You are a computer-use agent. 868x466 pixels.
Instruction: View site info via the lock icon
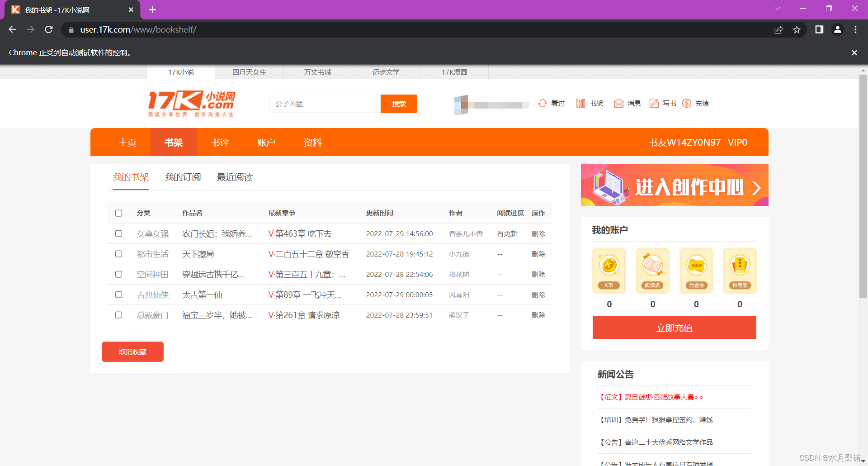point(71,30)
